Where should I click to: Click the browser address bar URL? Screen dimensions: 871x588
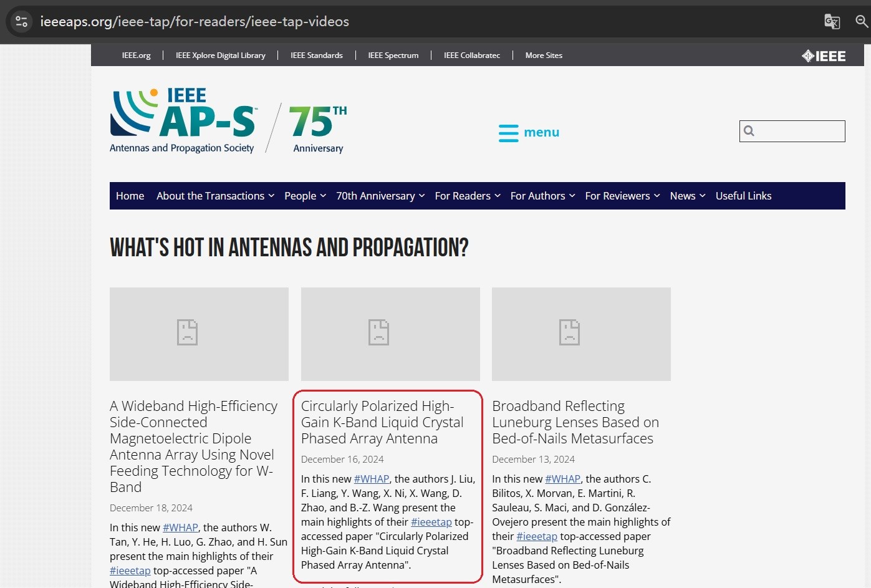[x=195, y=22]
